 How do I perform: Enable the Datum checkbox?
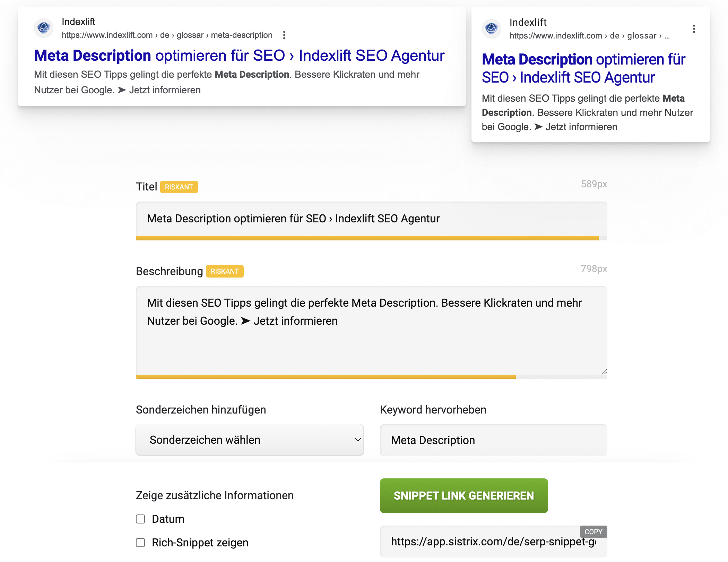pyautogui.click(x=140, y=519)
